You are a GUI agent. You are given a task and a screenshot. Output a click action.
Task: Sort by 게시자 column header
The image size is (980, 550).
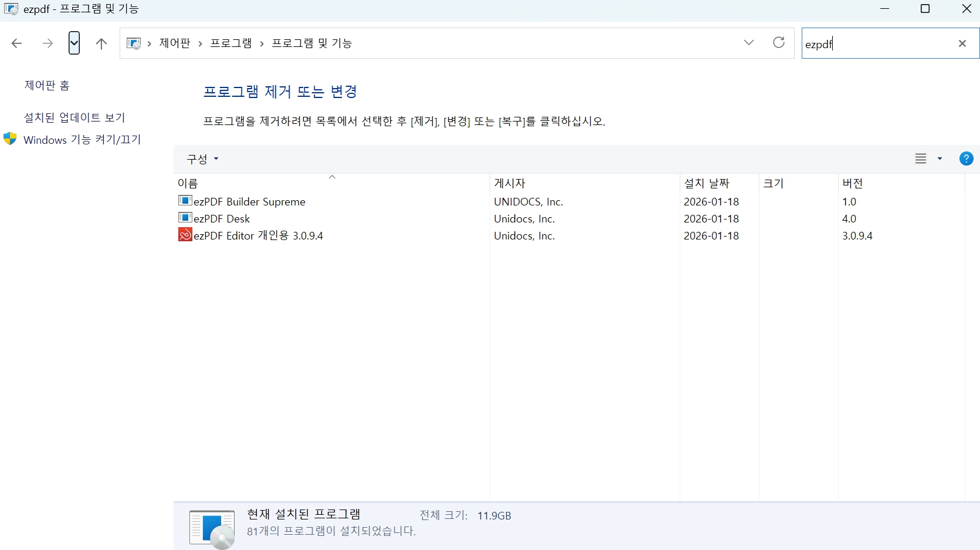[585, 183]
